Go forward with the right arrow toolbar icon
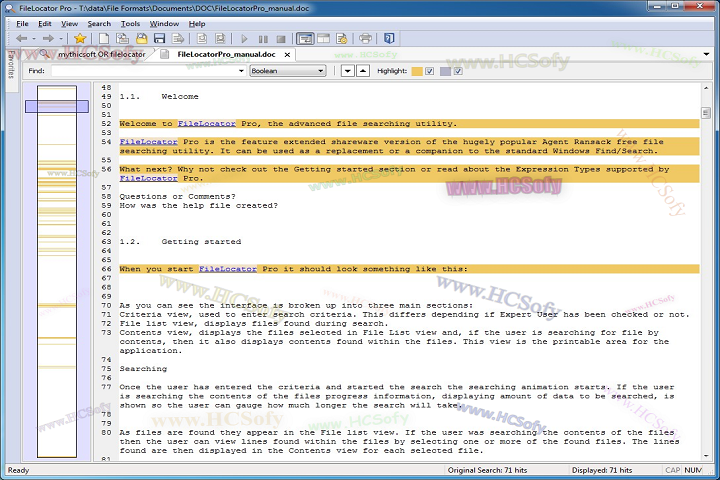Viewport: 720px width, 480px height. 48,39
